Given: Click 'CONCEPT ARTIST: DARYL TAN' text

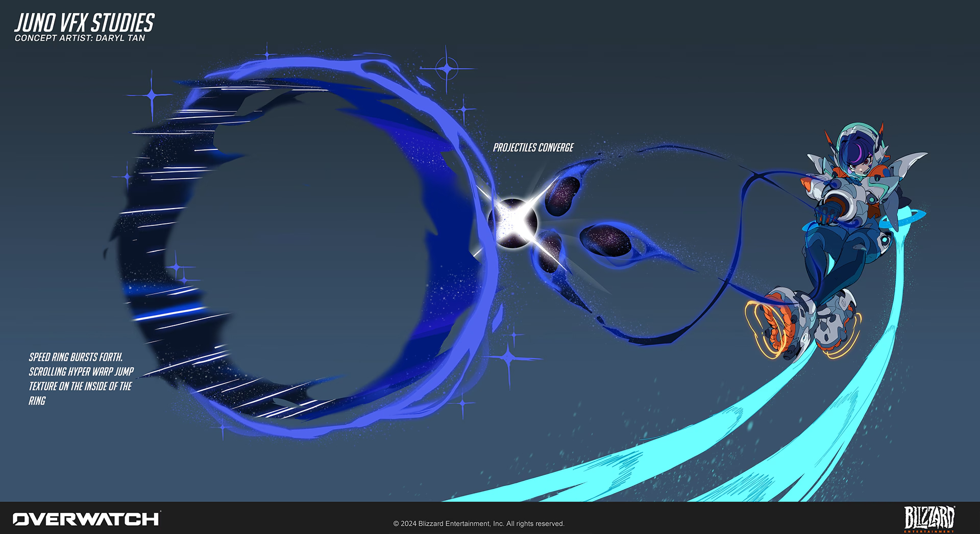Looking at the screenshot, I should [x=80, y=38].
